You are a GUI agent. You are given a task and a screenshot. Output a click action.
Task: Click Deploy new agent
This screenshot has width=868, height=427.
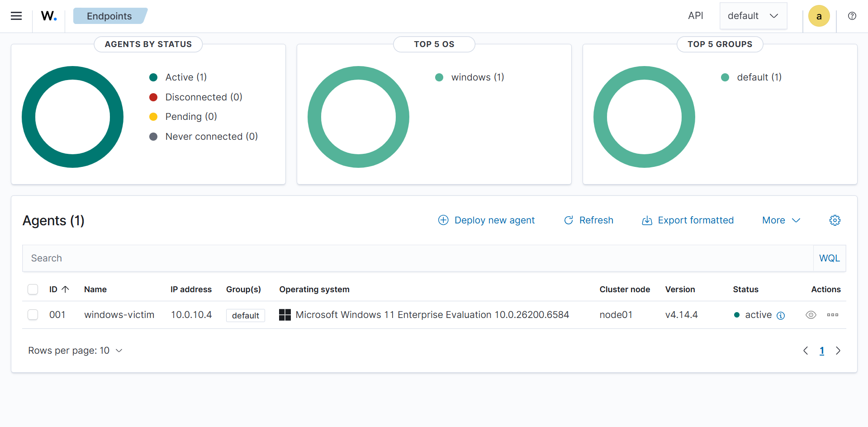[x=486, y=220]
